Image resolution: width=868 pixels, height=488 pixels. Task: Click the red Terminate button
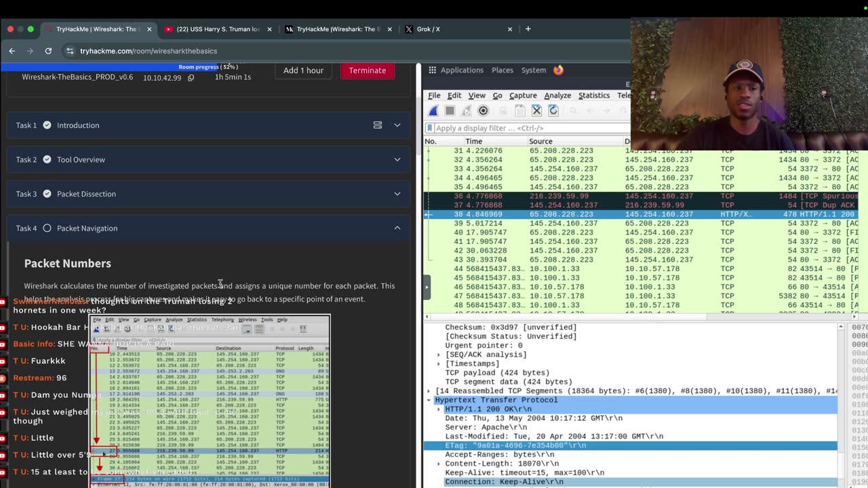tap(367, 70)
